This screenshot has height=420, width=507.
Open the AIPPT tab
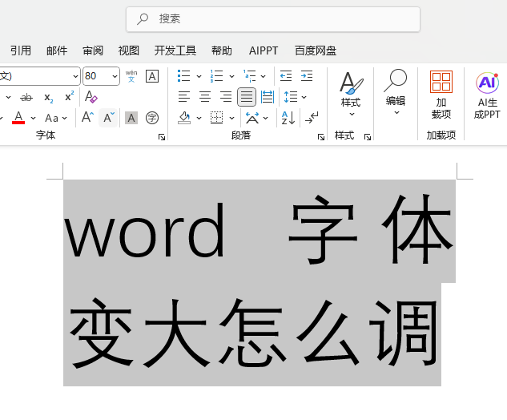(264, 50)
